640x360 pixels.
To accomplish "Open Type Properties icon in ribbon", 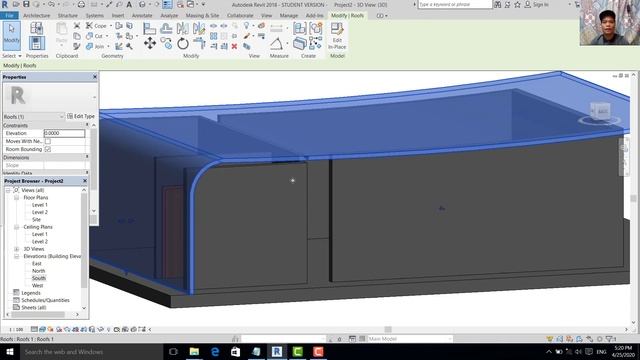I will click(x=36, y=28).
